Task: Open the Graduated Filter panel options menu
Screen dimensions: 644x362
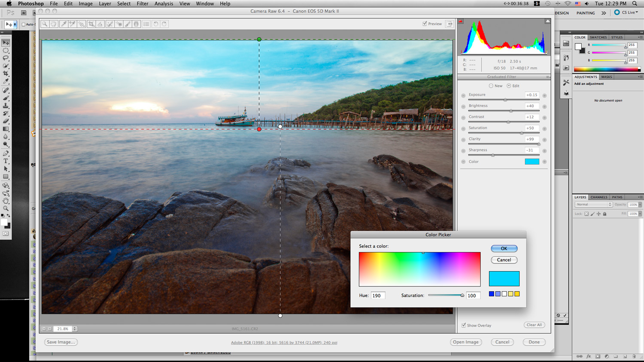Action: [547, 77]
